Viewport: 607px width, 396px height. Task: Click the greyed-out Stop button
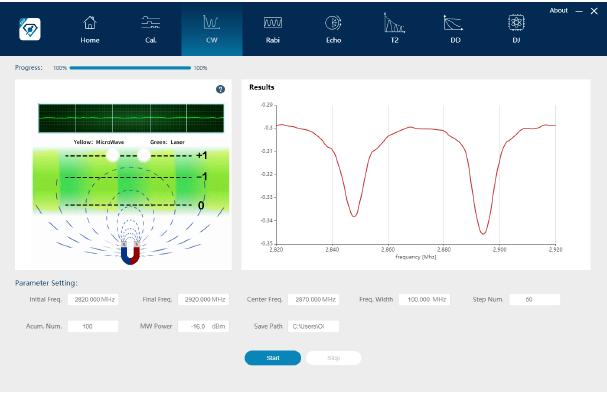(334, 358)
